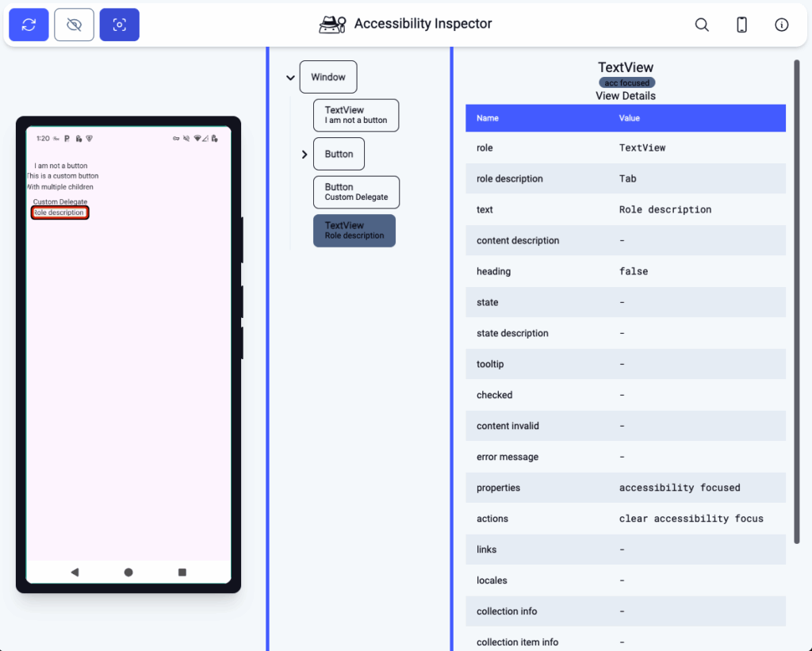Viewport: 812px width, 651px height.
Task: Expand the Button node arrow
Action: coord(304,155)
